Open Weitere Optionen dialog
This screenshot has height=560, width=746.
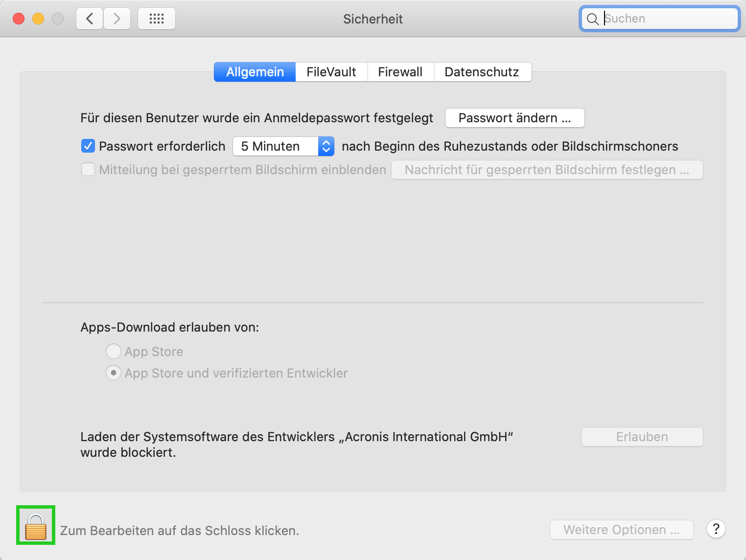(621, 530)
